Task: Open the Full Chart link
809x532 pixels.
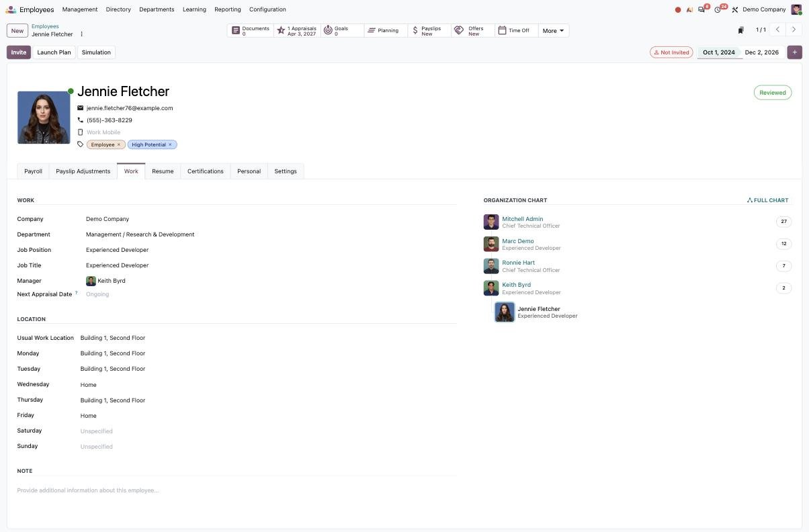Action: coord(768,200)
